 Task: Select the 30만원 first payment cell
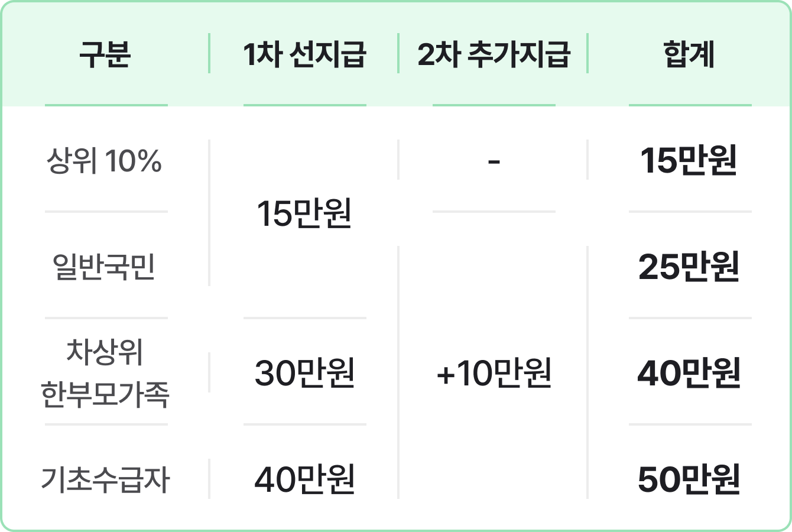(304, 373)
